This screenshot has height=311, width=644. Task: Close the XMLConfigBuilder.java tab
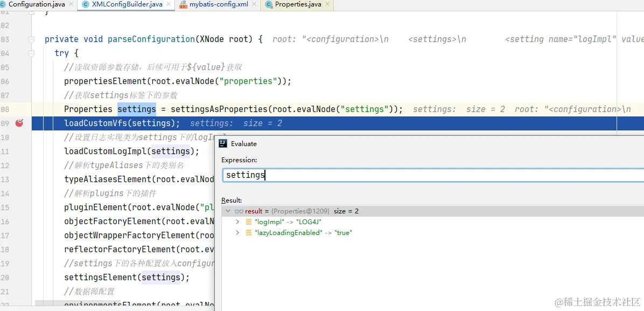(x=169, y=4)
